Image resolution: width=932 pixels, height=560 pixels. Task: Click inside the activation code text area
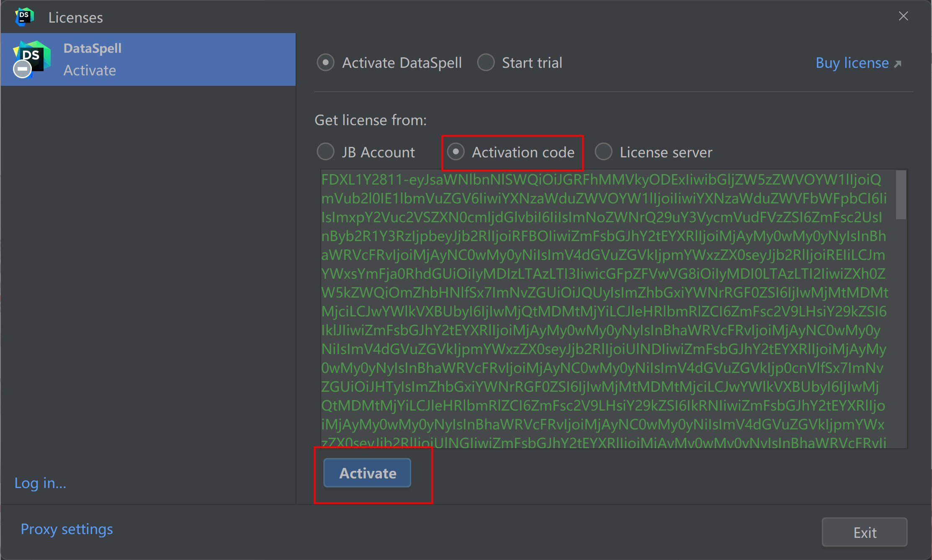(x=607, y=309)
